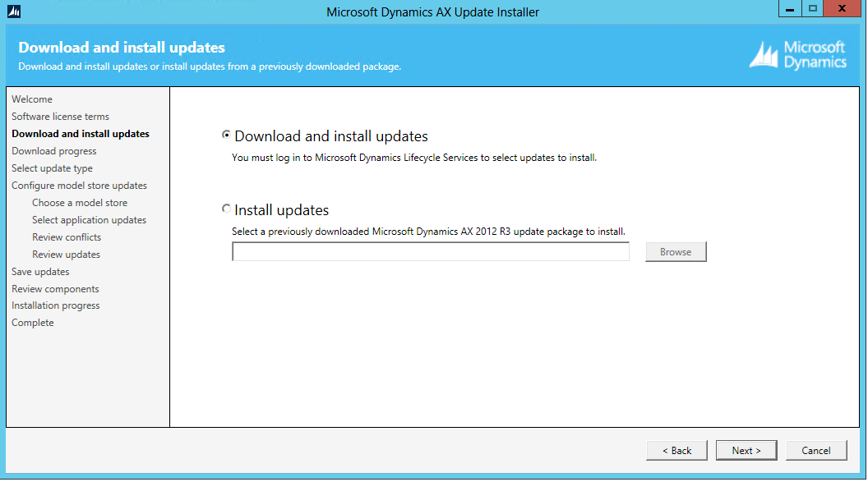Click the update package path input field
Image resolution: width=868 pixels, height=482 pixels.
point(431,251)
